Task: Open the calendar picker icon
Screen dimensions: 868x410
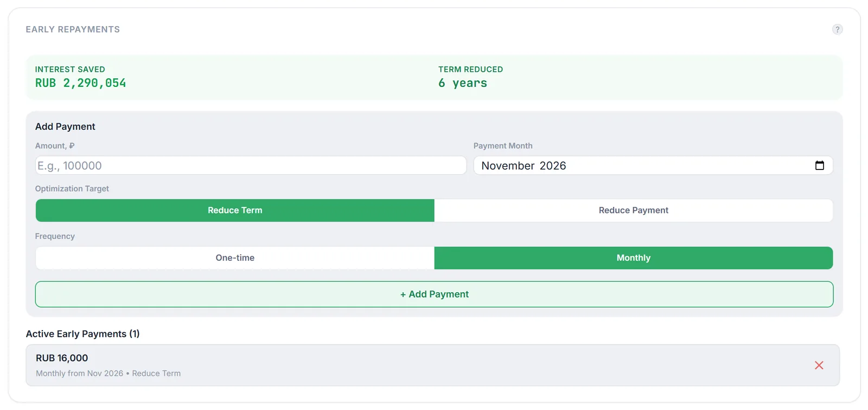Action: click(x=819, y=166)
